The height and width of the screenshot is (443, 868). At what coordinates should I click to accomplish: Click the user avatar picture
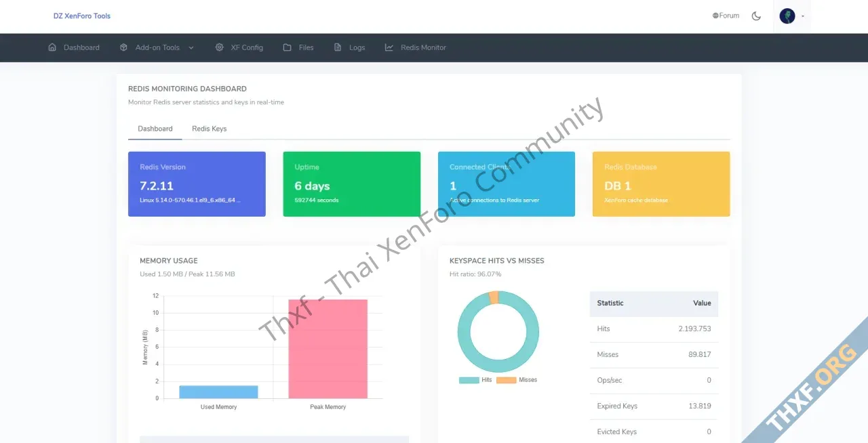tap(787, 16)
